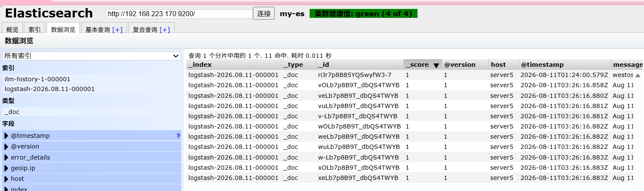Open the document with id v-Lb7p8B9T_dbQS4TWYB

[358, 116]
